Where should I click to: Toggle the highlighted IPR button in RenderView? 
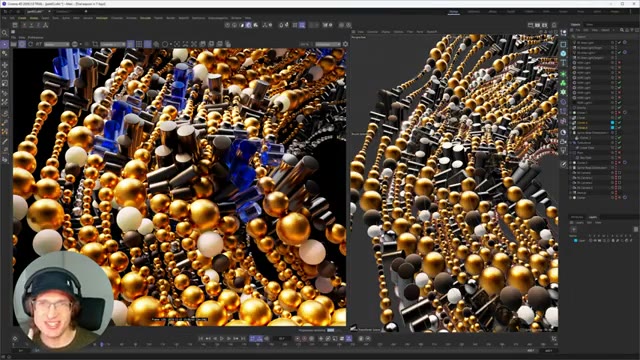pyautogui.click(x=22, y=44)
